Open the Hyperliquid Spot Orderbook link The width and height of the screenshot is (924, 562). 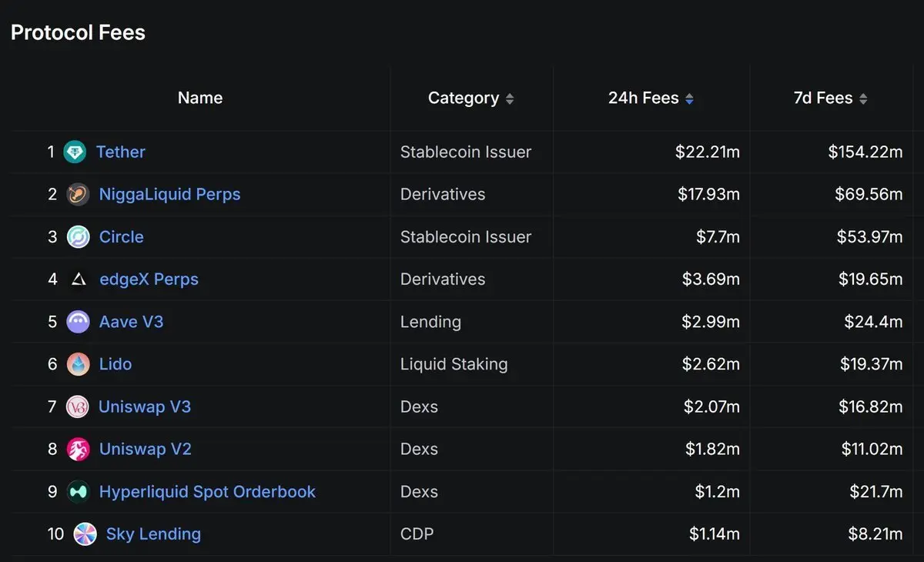(207, 491)
